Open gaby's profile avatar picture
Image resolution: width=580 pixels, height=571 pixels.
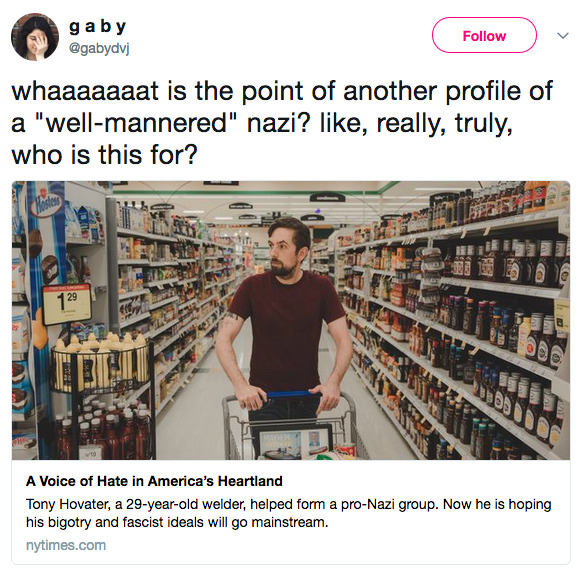(x=35, y=37)
